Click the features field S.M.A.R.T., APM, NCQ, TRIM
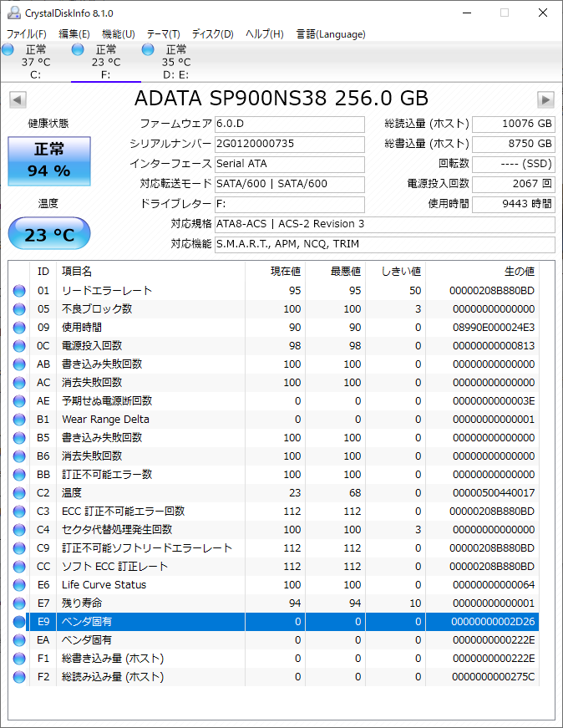This screenshot has width=563, height=728. pos(385,244)
